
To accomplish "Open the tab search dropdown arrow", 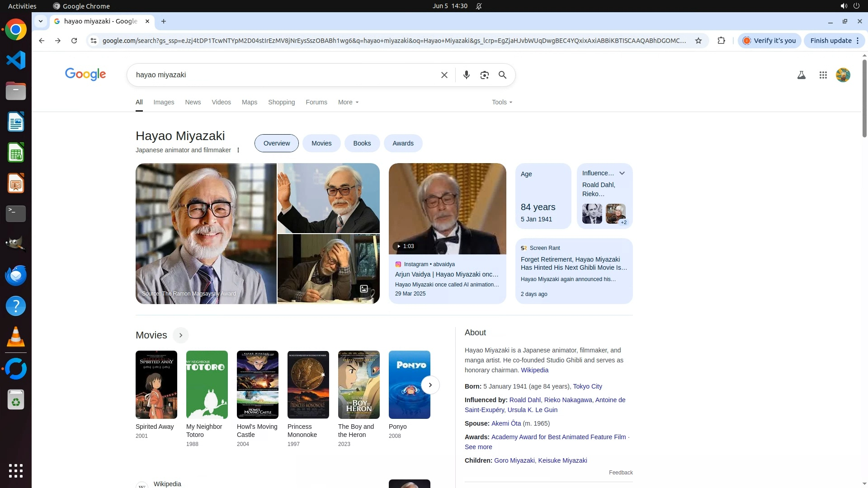I will click(x=41, y=21).
